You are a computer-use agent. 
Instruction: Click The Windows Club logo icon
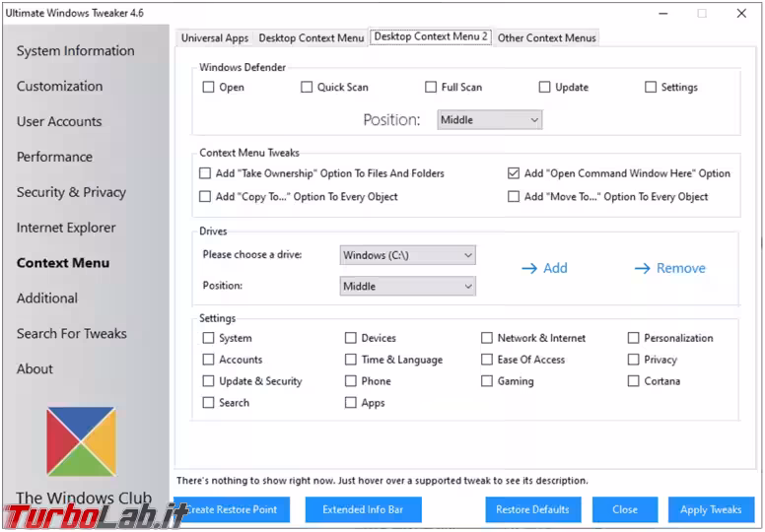[81, 441]
